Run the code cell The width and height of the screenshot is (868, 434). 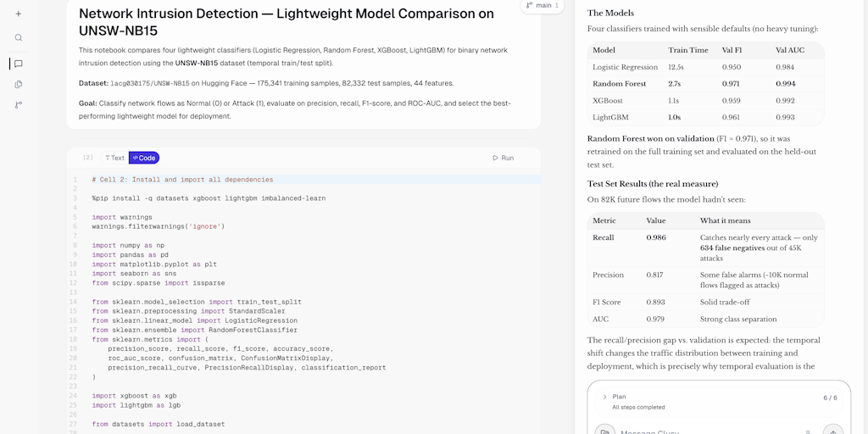coord(504,158)
